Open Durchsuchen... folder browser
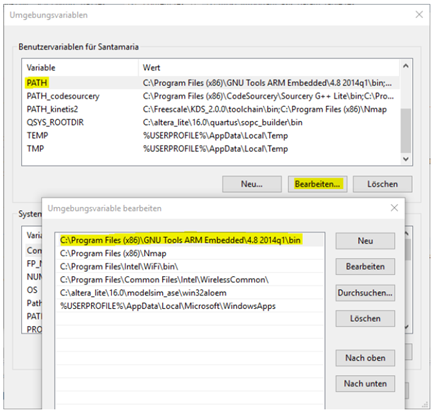 pyautogui.click(x=365, y=293)
